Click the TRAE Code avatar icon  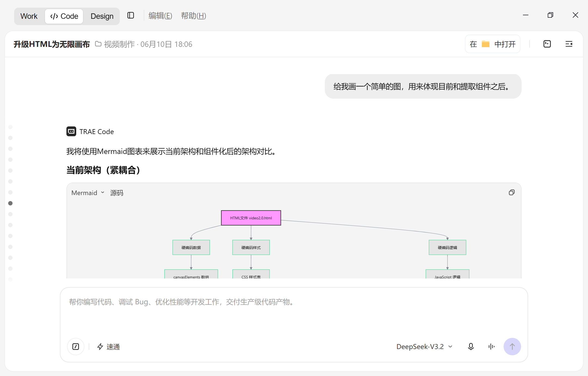(71, 131)
